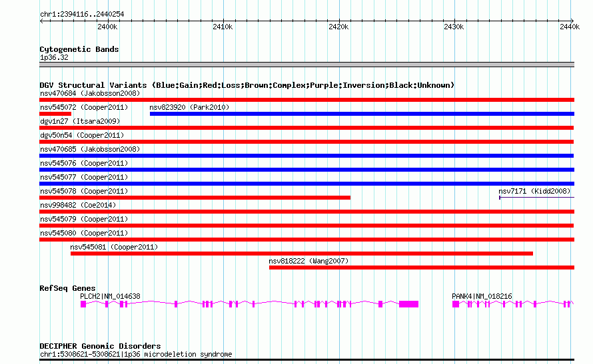Open the dgv1n27 (Itsara2009) label
This screenshot has height=364, width=593.
[x=80, y=121]
